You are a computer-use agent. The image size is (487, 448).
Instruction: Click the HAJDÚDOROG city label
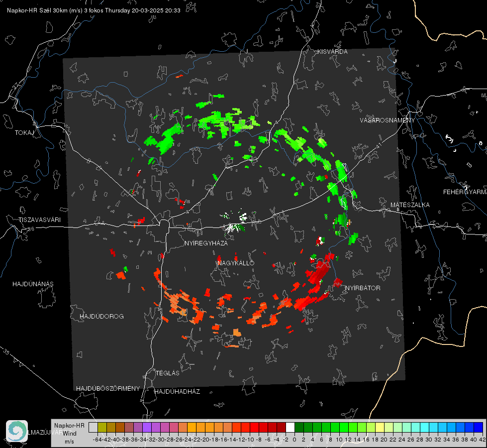coord(101,316)
